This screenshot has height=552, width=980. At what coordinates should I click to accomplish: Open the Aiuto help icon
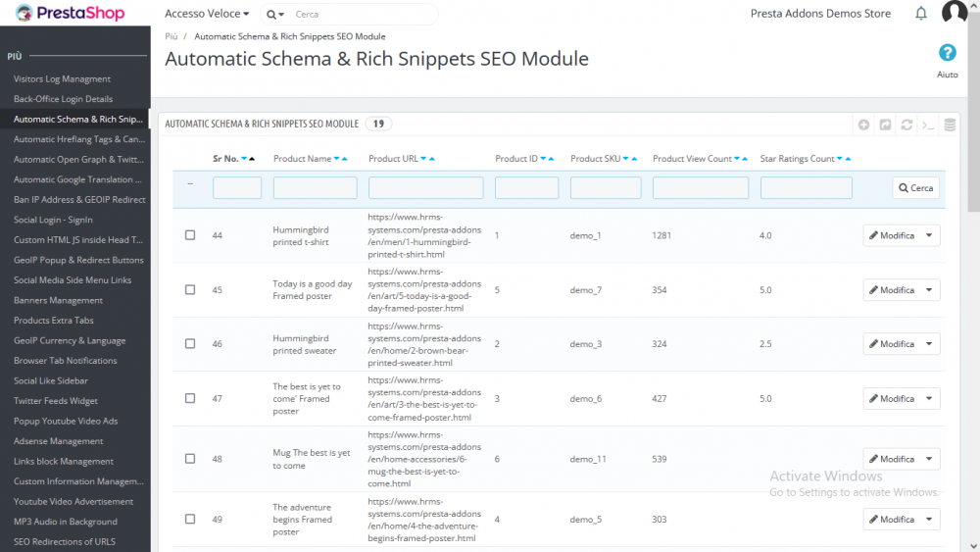point(947,54)
